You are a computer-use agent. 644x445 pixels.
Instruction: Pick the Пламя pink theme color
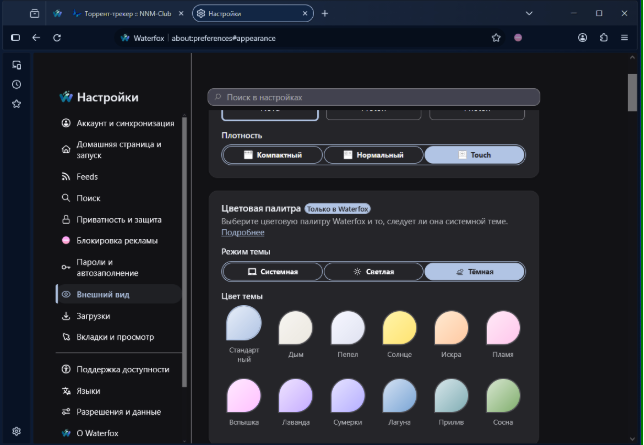503,327
